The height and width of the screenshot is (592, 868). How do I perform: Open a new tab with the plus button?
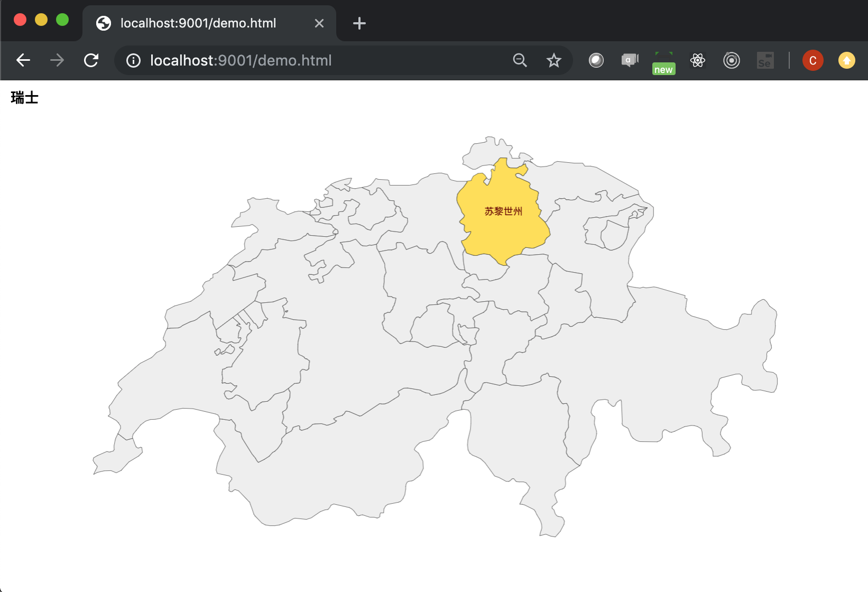coord(359,23)
